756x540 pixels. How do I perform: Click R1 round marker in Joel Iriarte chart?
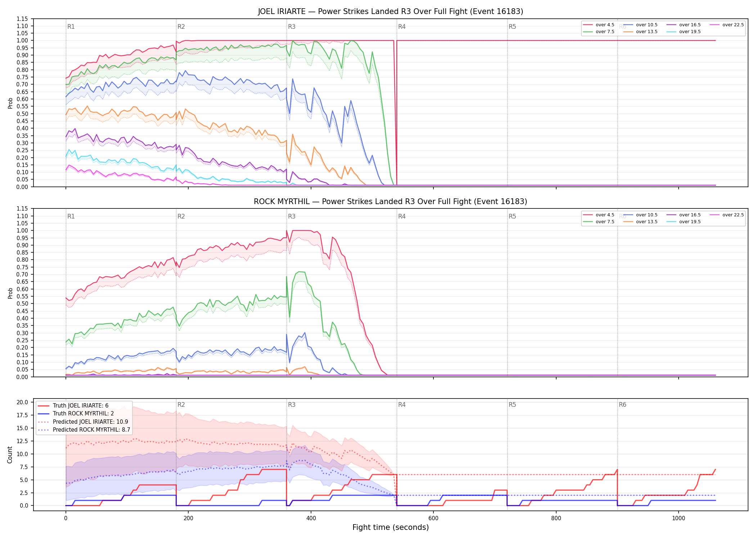tap(71, 27)
